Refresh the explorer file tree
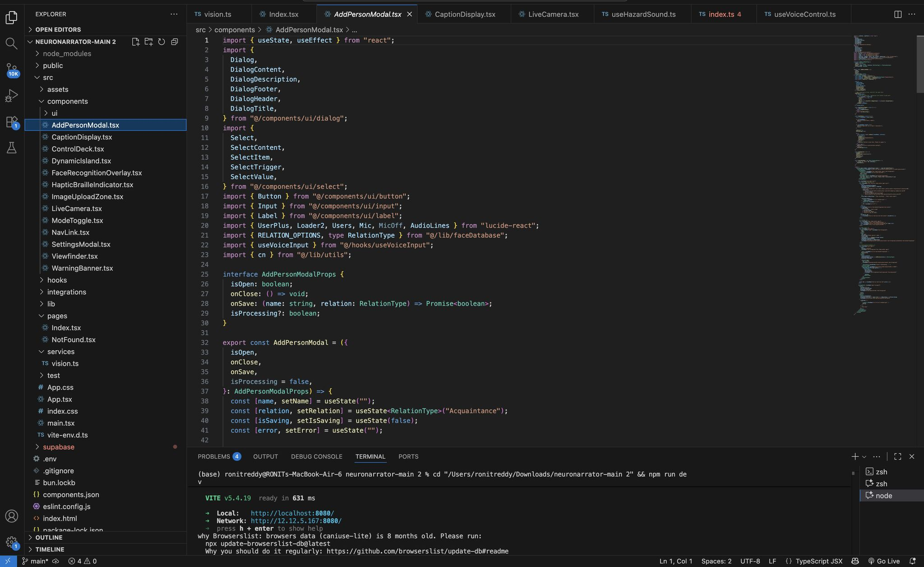The height and width of the screenshot is (567, 924). coord(162,42)
